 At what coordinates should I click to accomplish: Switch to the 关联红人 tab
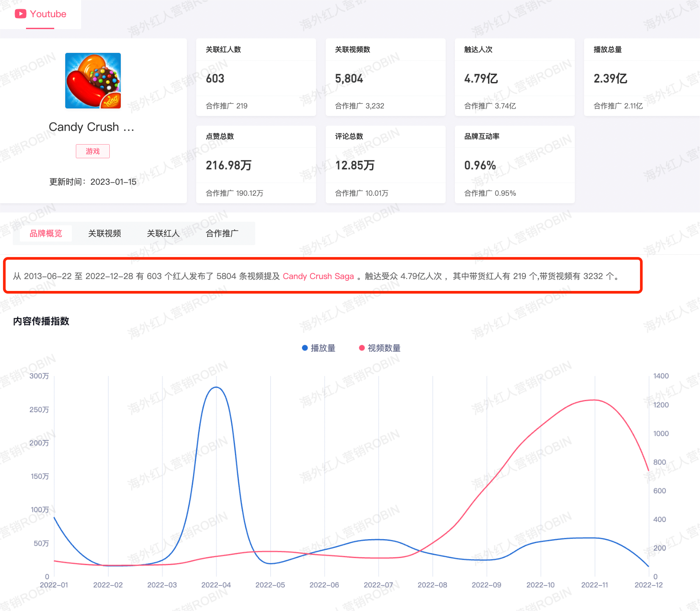(163, 233)
